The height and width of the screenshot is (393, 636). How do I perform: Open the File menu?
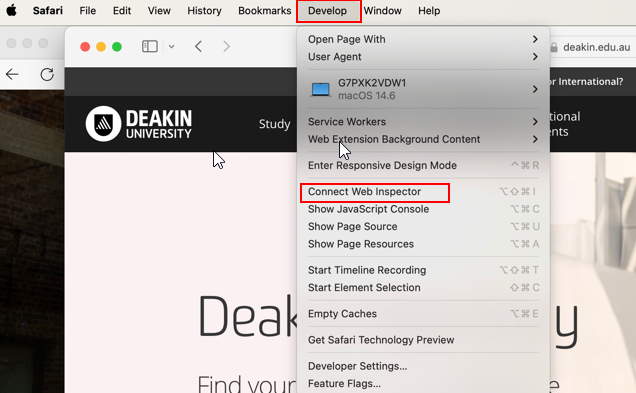[x=88, y=11]
